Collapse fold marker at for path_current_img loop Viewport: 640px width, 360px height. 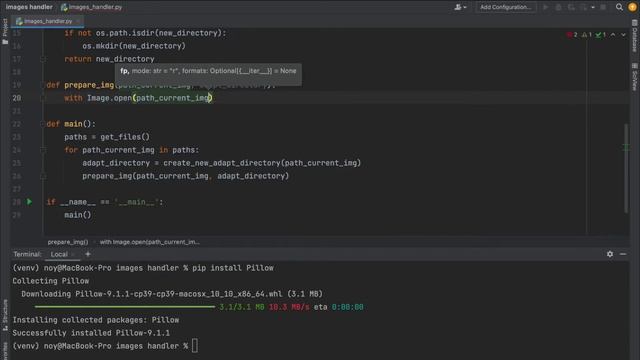pyautogui.click(x=43, y=150)
